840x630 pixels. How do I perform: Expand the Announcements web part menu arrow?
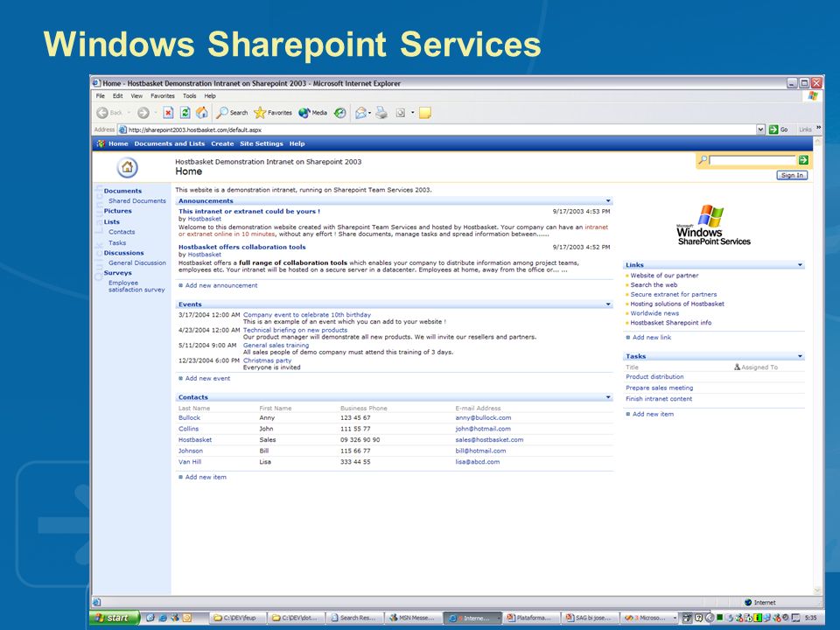point(608,201)
